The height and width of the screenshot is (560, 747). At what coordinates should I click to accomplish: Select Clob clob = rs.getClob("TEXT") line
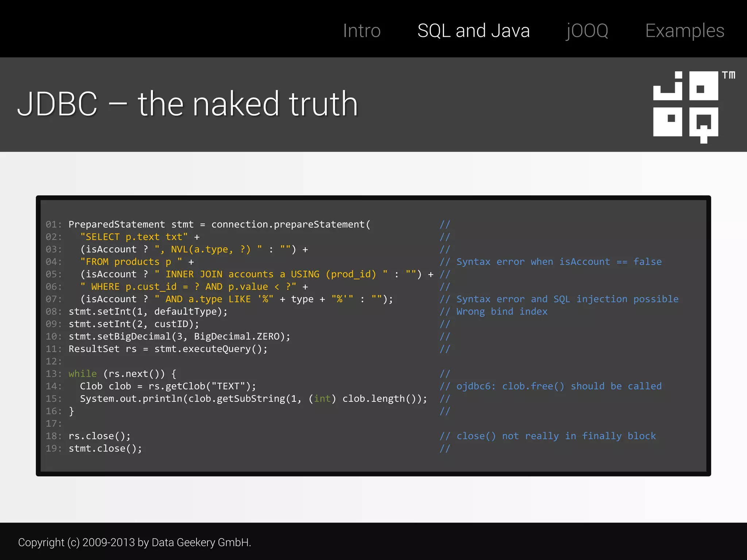[168, 386]
